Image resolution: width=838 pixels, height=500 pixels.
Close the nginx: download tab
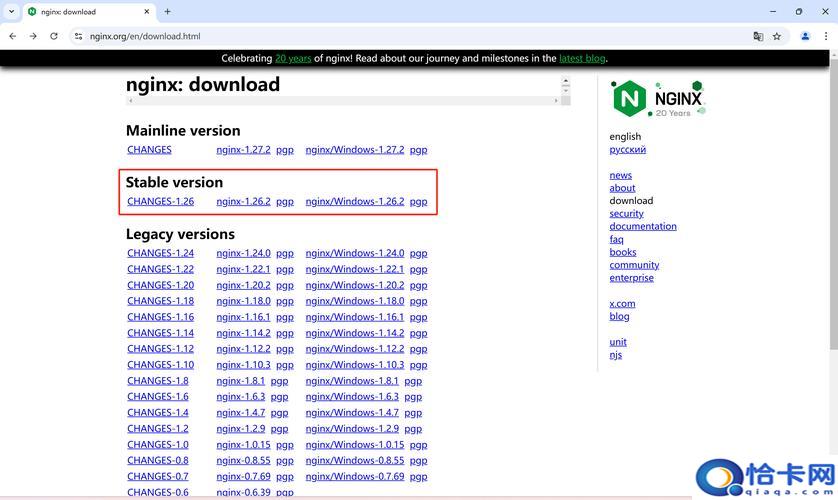(147, 11)
